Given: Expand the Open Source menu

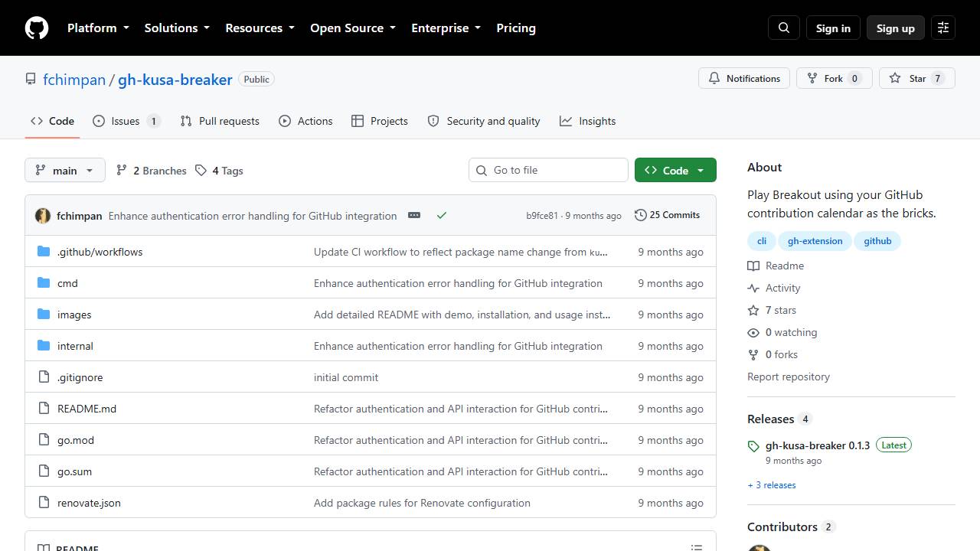Looking at the screenshot, I should (x=353, y=28).
